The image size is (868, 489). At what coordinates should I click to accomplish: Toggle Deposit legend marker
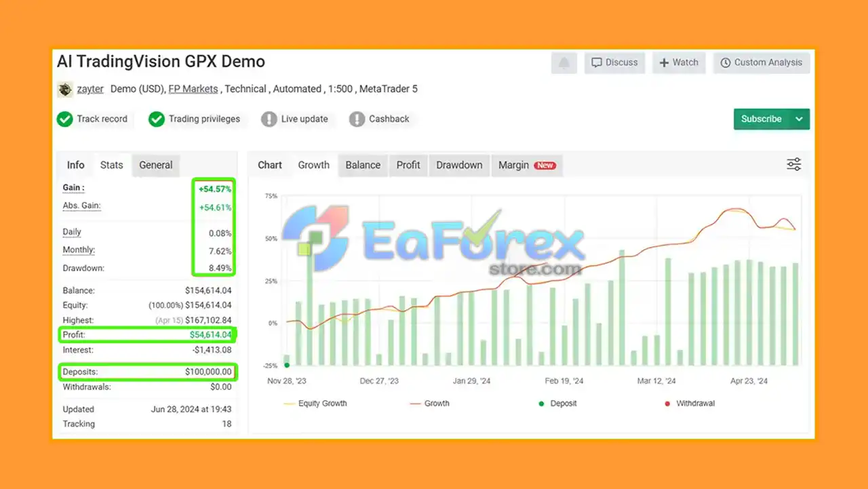point(557,404)
